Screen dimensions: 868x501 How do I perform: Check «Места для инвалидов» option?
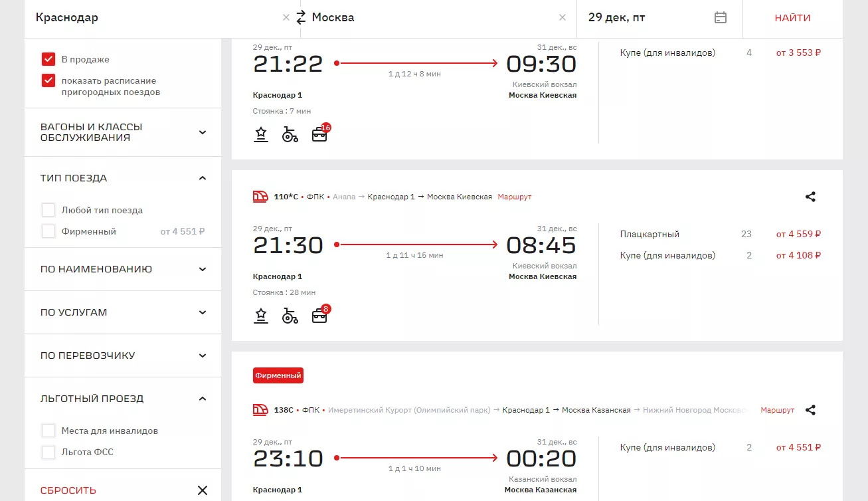48,431
